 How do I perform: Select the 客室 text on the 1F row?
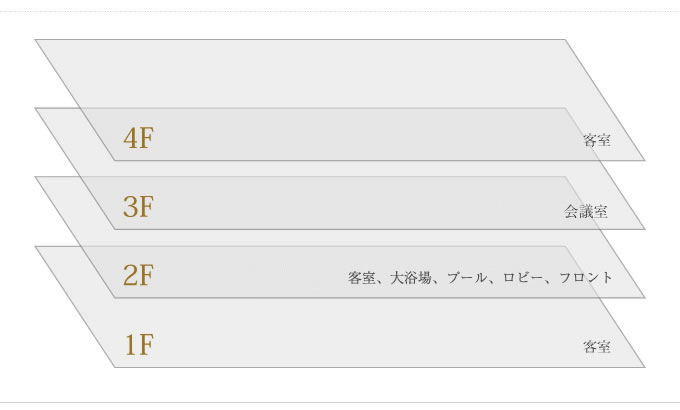(597, 347)
